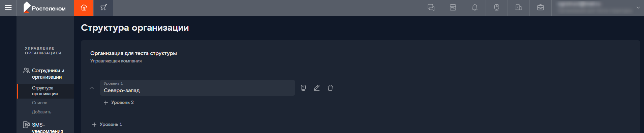644x133 pixels.
Task: Go to the home page icon
Action: point(84,8)
